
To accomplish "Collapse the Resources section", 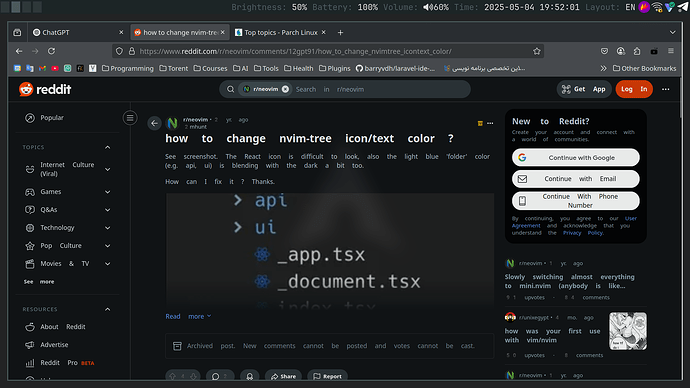I will tap(107, 309).
